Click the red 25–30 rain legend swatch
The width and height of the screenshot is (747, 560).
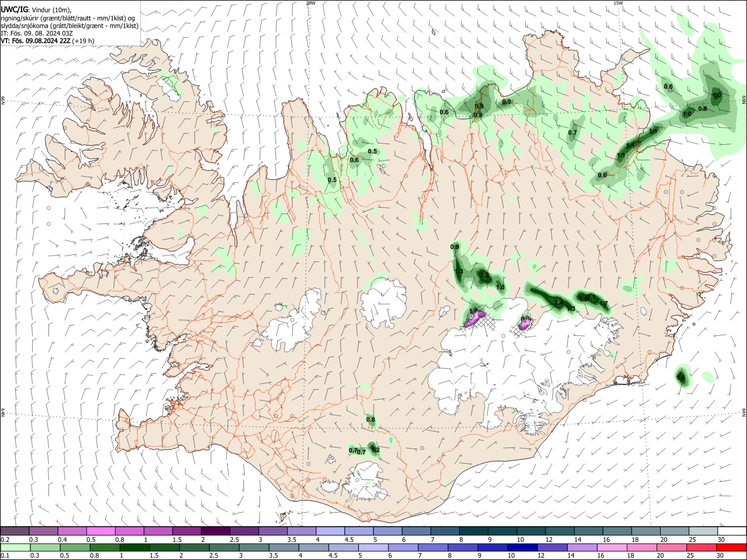coord(702,547)
